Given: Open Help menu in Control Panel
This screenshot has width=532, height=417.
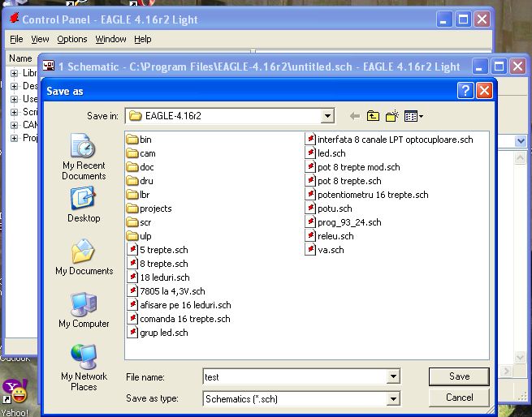Looking at the screenshot, I should (x=142, y=39).
